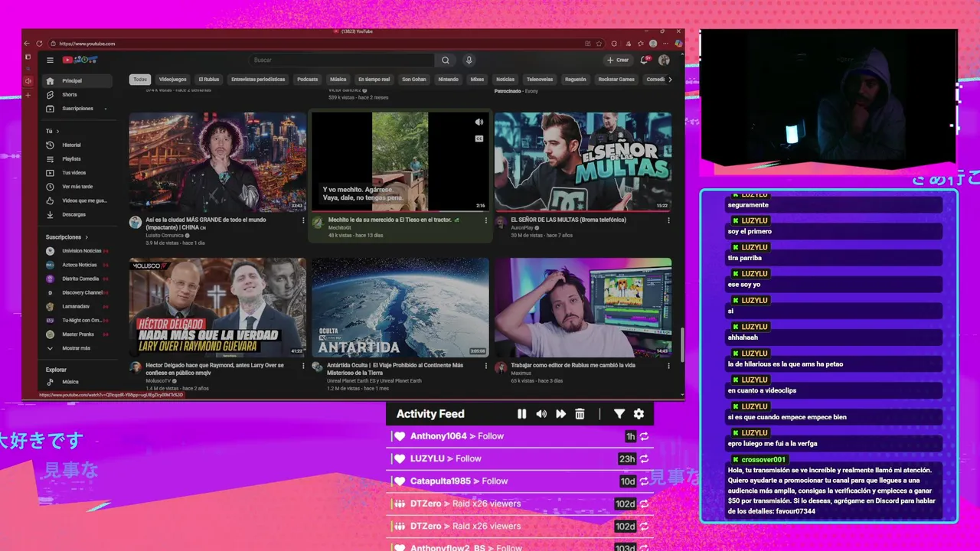Select the Videojuegos filter chip

click(173, 80)
